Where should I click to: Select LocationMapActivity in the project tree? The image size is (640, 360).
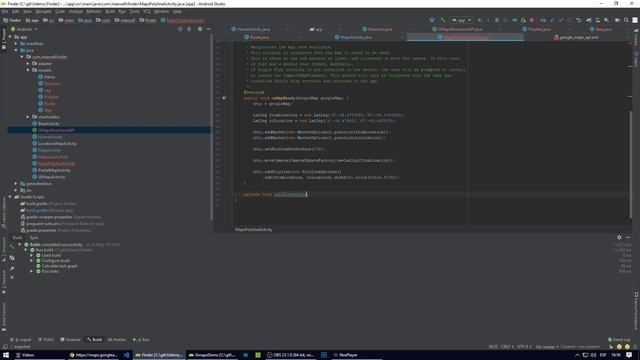[x=54, y=143]
